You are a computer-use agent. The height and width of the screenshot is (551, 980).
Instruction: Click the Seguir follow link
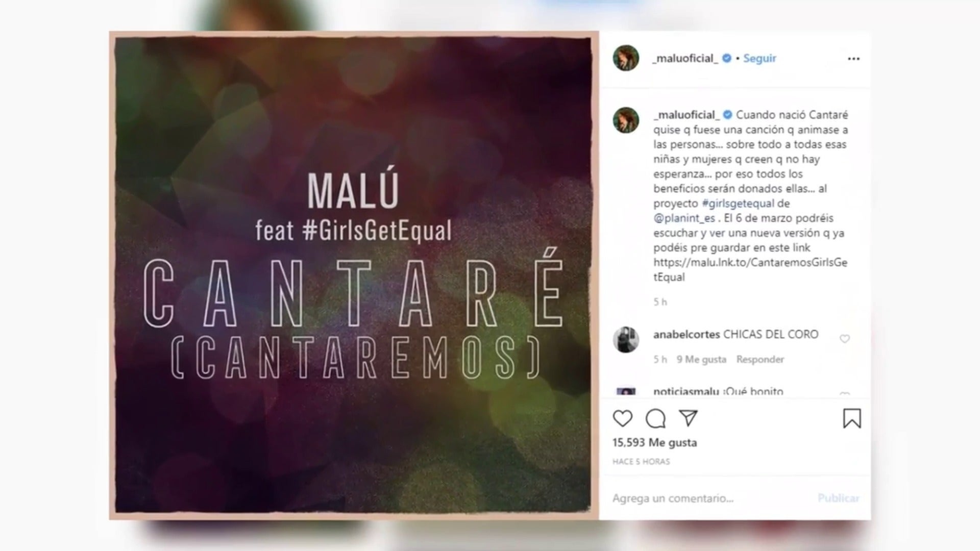[759, 58]
